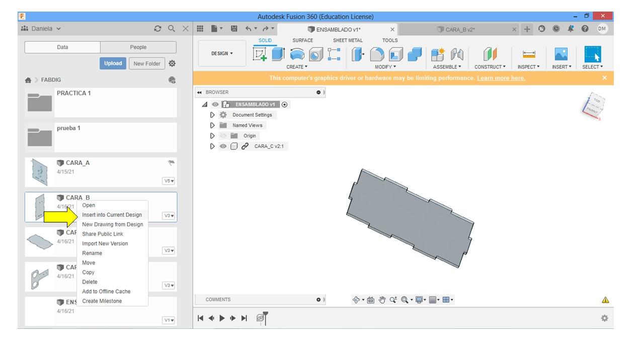Viewport: 644px width, 362px height.
Task: Click the Select tool icon
Action: pos(592,54)
